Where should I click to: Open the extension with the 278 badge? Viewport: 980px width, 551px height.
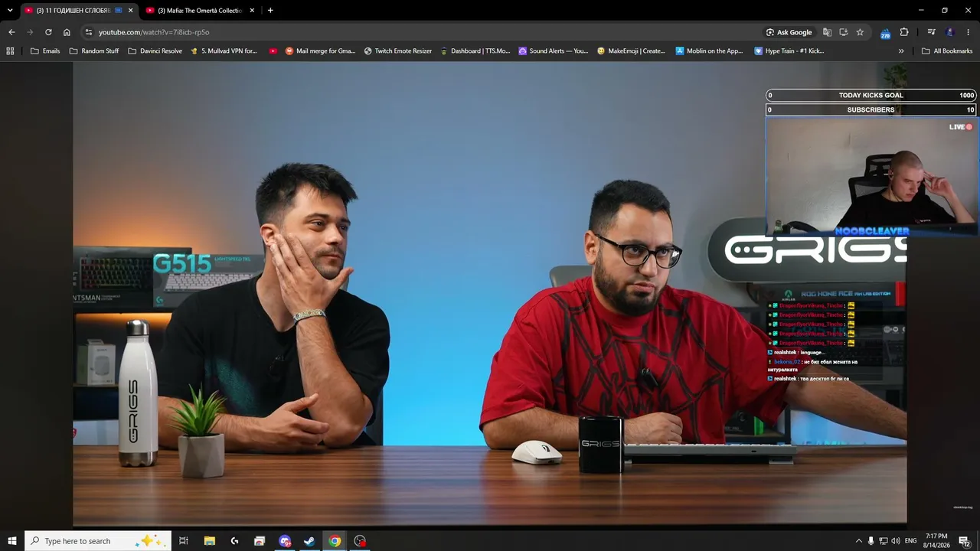click(885, 33)
